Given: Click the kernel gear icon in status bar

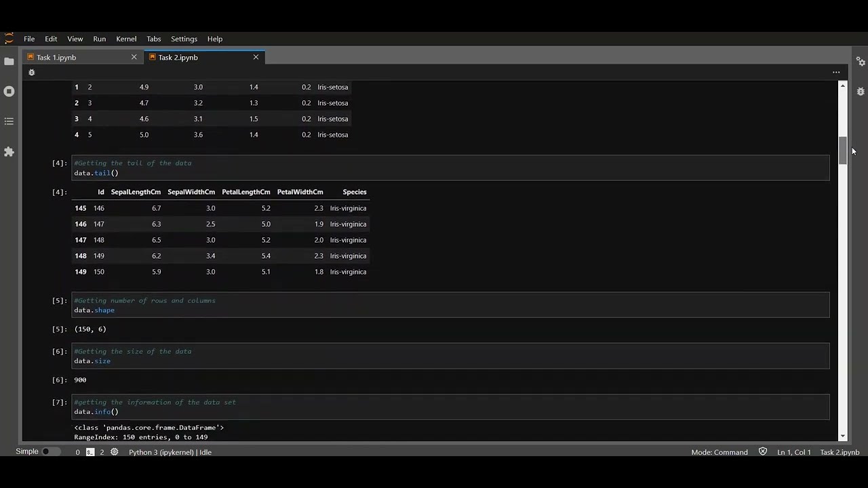Looking at the screenshot, I should [114, 452].
